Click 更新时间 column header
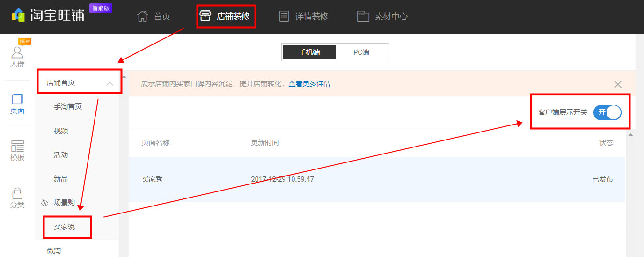Screen dimensions: 644x257 265,143
